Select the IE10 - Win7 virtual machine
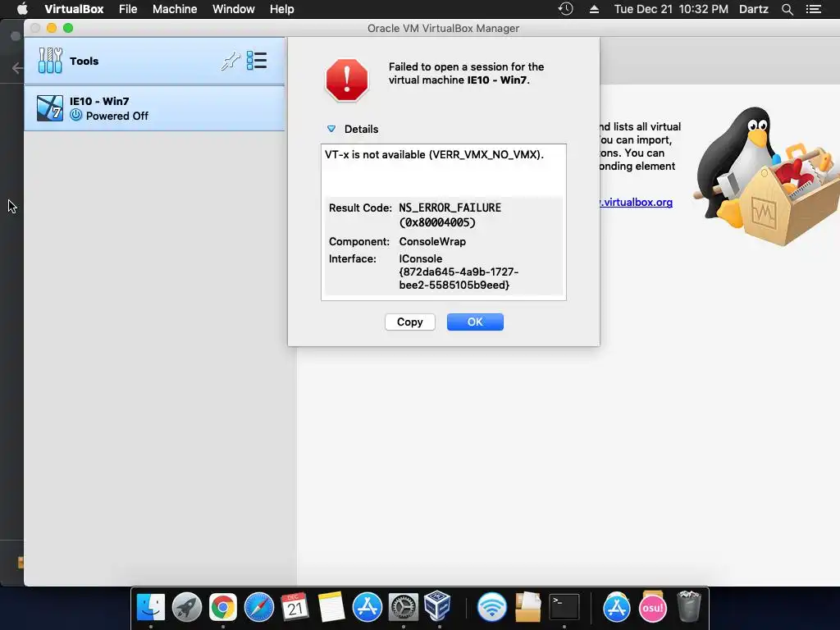Viewport: 840px width, 630px height. [x=154, y=108]
